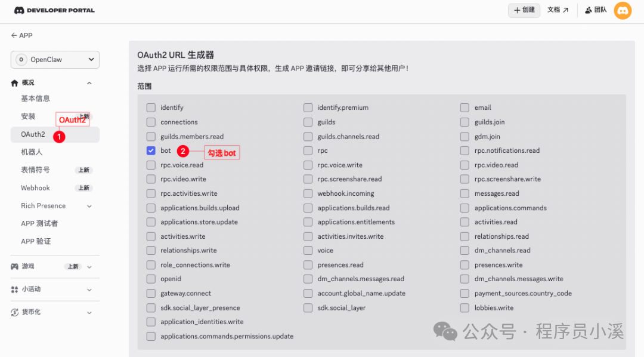
Task: Click the 范围 section label
Action: pos(144,86)
